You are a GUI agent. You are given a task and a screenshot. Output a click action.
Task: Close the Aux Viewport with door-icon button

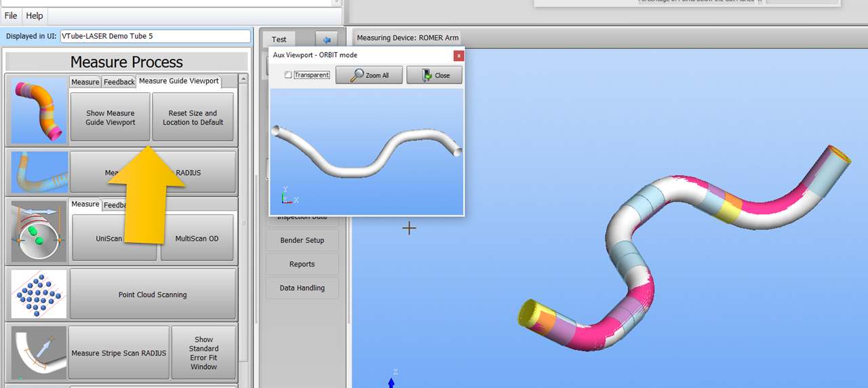(434, 75)
